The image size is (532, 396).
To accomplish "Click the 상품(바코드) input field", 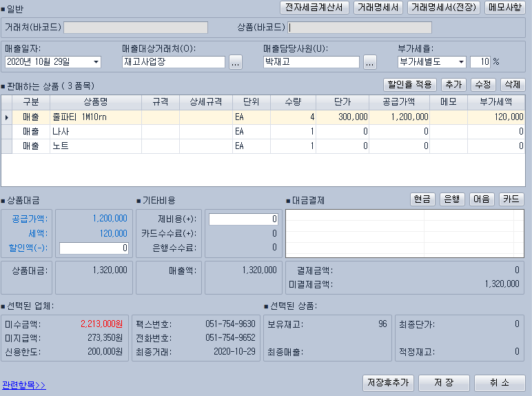I will coord(360,28).
